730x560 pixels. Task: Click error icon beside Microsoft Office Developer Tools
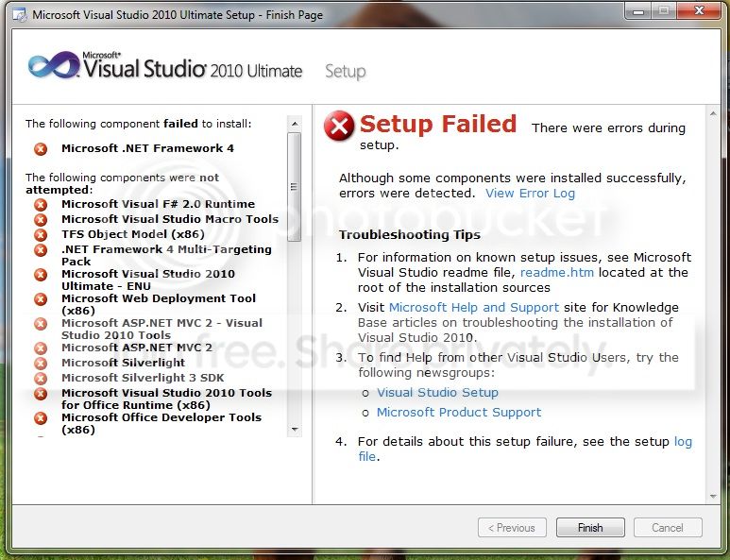coord(41,418)
